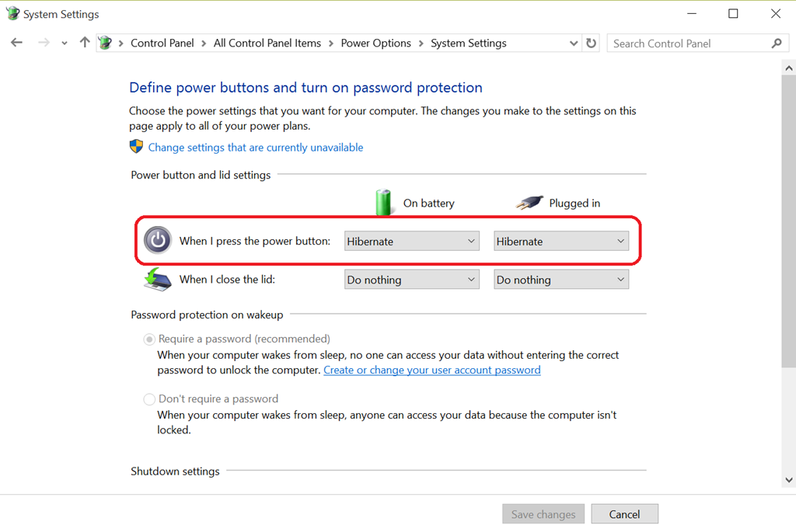Click the search magnifier icon
796x532 pixels.
tap(776, 43)
